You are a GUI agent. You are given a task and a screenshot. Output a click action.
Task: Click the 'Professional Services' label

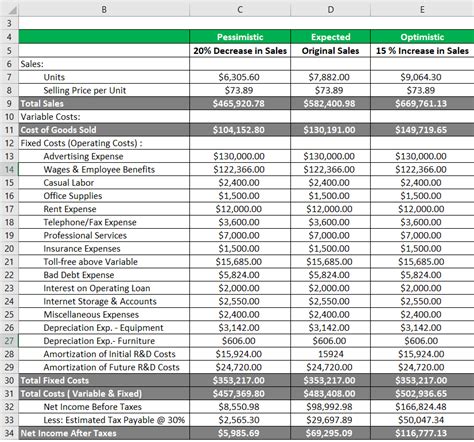[85, 235]
